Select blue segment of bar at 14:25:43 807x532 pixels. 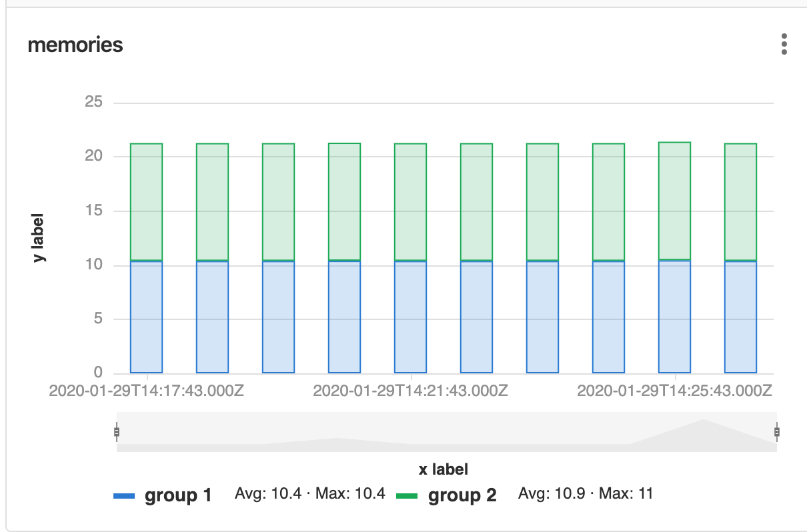point(674,317)
